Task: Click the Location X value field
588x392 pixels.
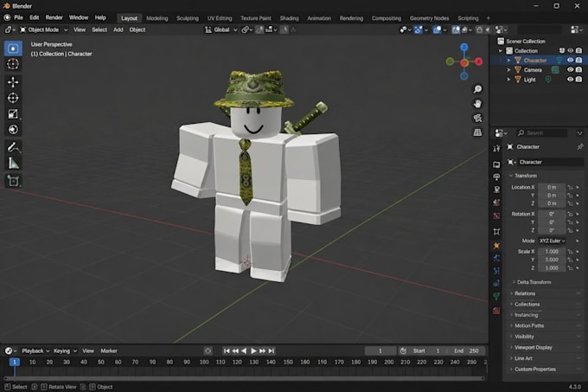Action: coord(552,187)
